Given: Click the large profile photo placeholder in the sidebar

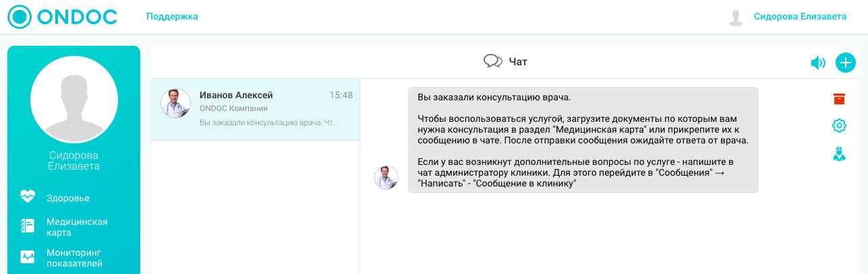Looking at the screenshot, I should click(74, 99).
